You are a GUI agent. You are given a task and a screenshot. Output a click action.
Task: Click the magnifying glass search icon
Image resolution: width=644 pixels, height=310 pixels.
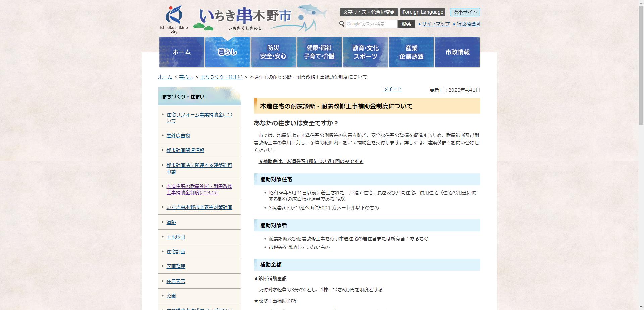click(x=342, y=24)
